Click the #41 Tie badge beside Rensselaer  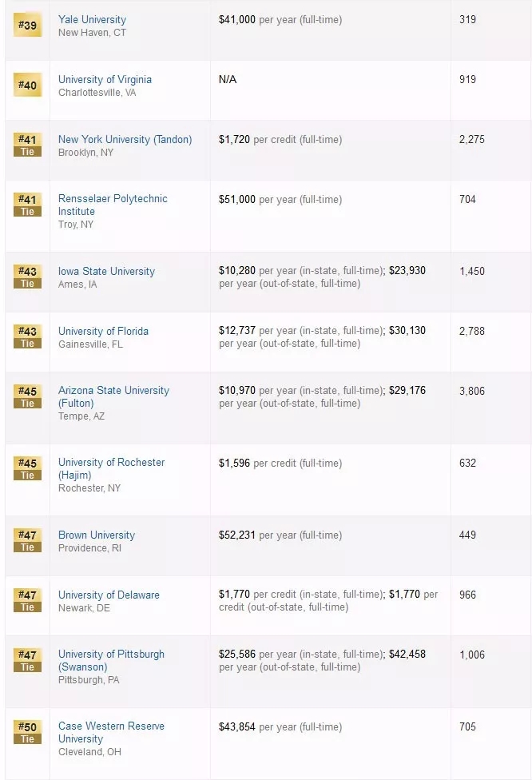(27, 205)
